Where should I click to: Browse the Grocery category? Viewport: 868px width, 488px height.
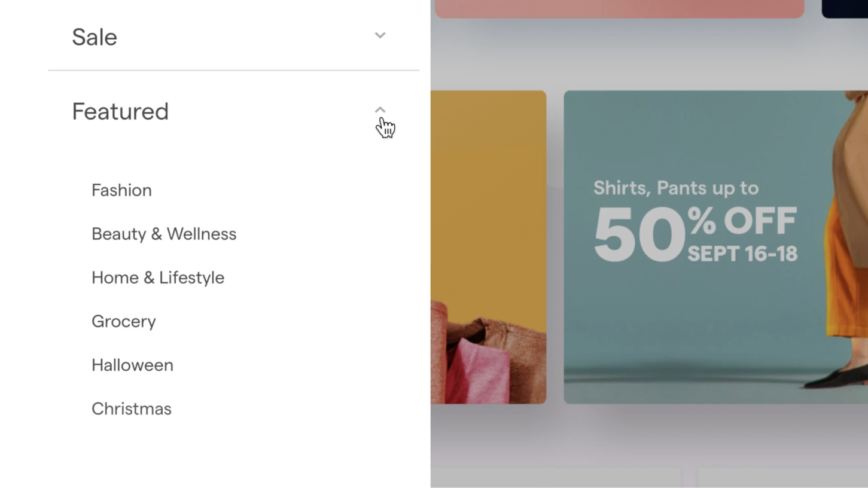(124, 321)
